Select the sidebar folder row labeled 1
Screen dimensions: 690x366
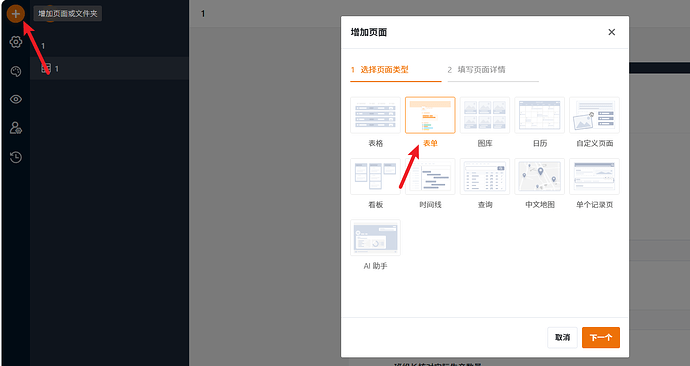110,46
